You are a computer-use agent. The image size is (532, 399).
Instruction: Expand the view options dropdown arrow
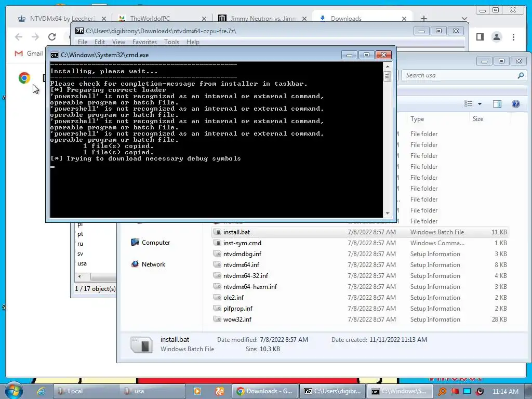480,104
